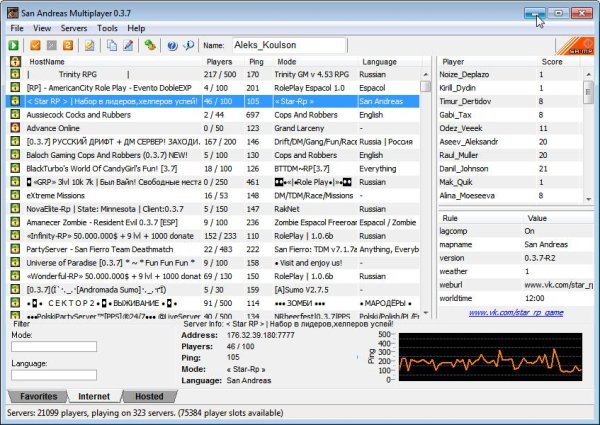
Task: Click the gray Delete Server icon
Action: point(52,45)
